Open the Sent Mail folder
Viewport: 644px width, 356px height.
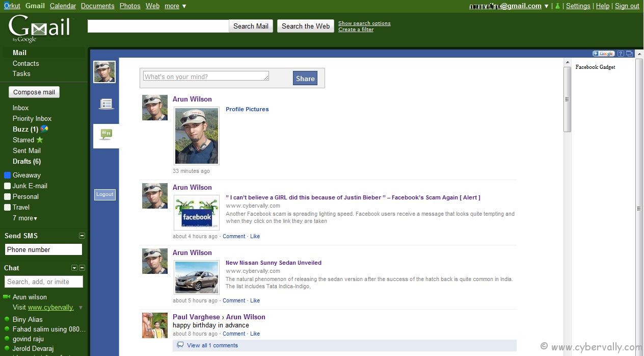pyautogui.click(x=27, y=150)
